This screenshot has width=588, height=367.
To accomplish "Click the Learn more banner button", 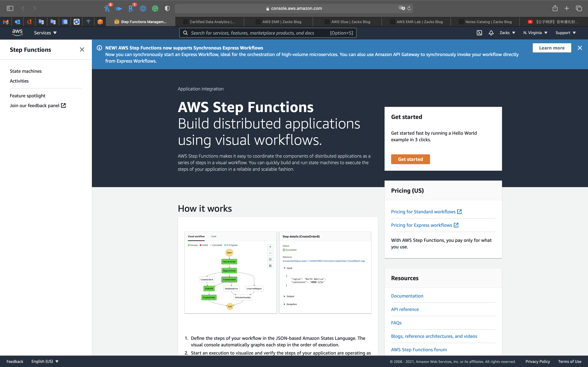I will pos(552,48).
